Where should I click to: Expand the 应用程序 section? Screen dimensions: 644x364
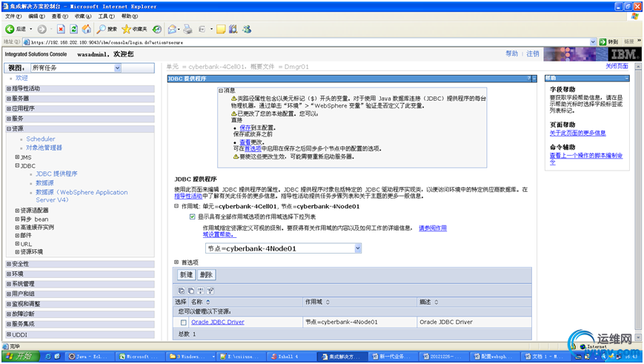tap(9, 108)
